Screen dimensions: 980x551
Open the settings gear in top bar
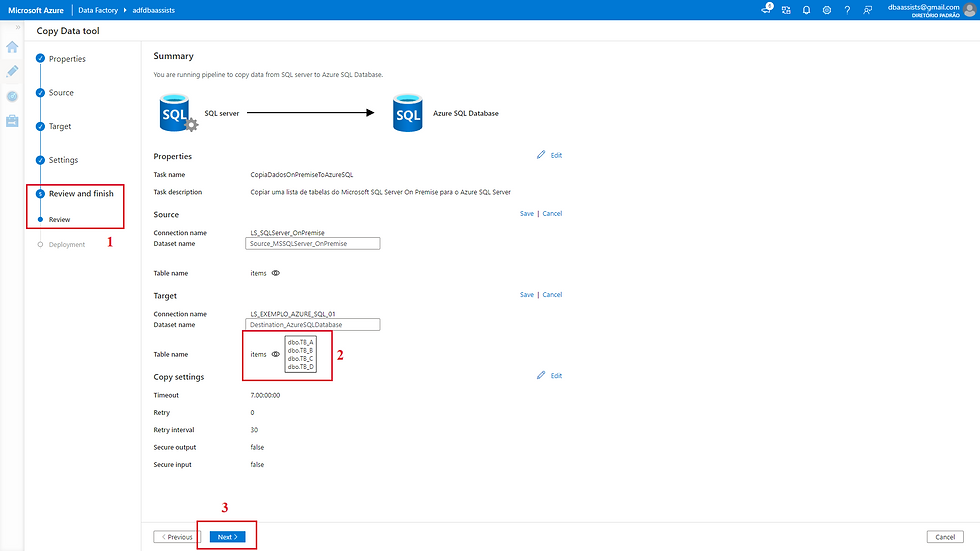click(827, 10)
